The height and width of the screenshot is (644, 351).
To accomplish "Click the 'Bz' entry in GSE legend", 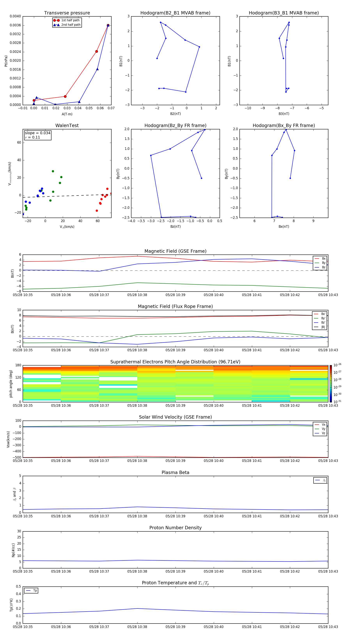I will [320, 267].
